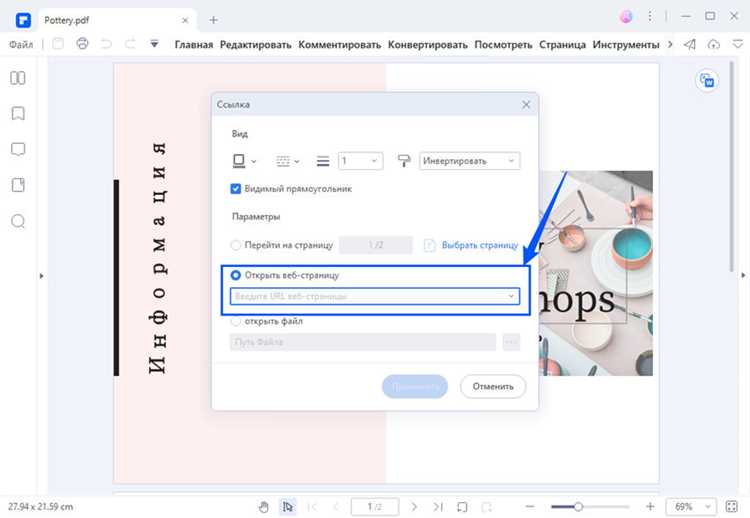
Task: Click the translate to Word floating icon
Action: coord(707,80)
